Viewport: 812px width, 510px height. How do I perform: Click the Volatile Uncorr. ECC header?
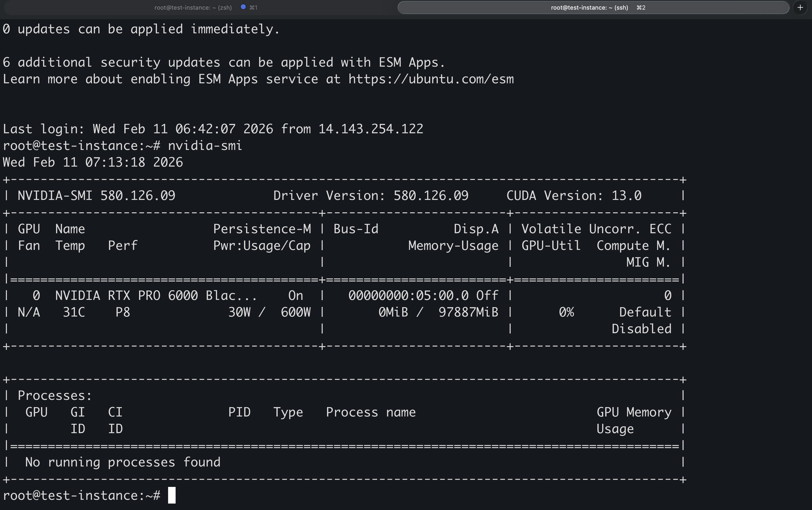(x=596, y=229)
